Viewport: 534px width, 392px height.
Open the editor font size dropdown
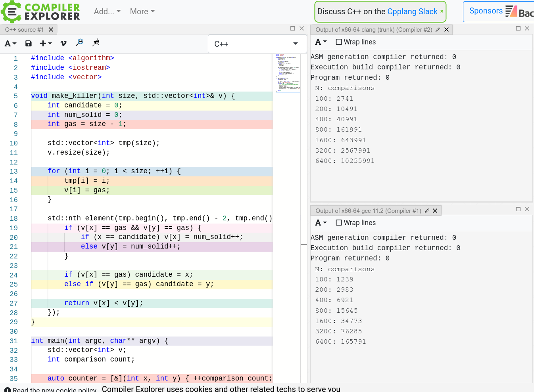click(10, 44)
